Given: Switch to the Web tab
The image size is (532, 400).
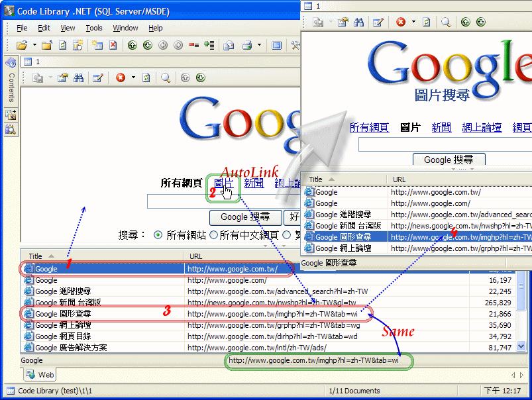Looking at the screenshot, I should click(x=40, y=375).
